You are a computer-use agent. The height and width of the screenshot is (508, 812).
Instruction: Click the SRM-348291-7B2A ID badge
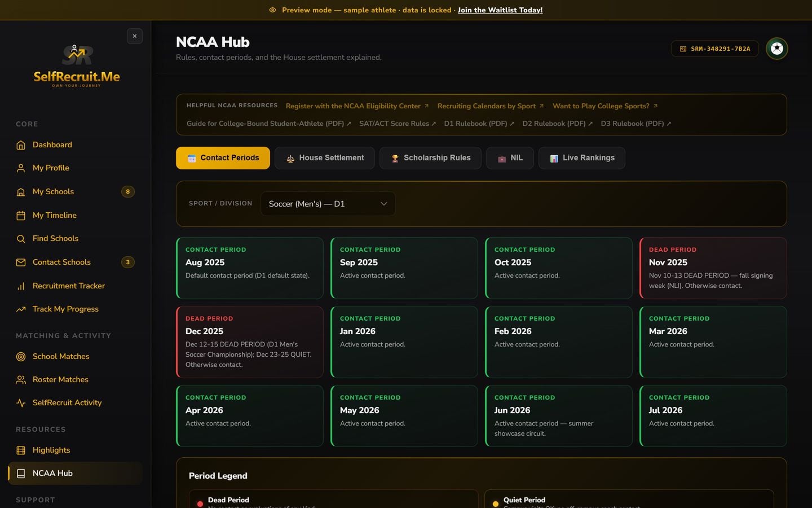click(715, 49)
